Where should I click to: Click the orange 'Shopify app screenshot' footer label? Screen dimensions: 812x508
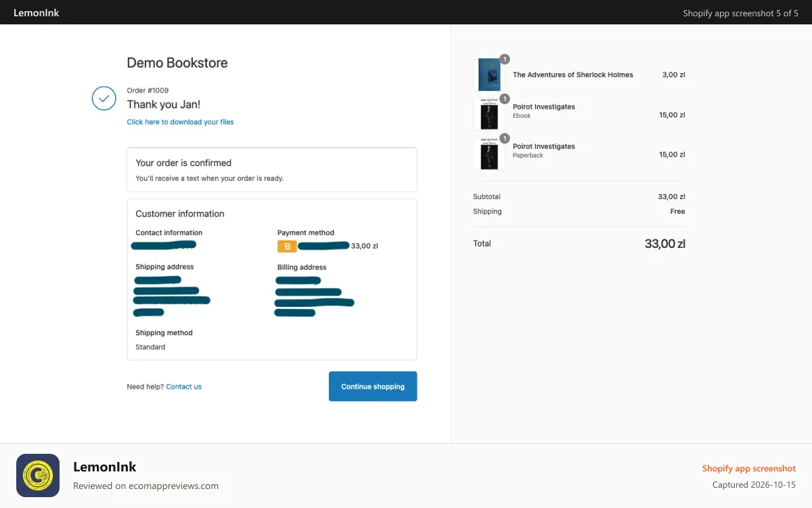(748, 468)
